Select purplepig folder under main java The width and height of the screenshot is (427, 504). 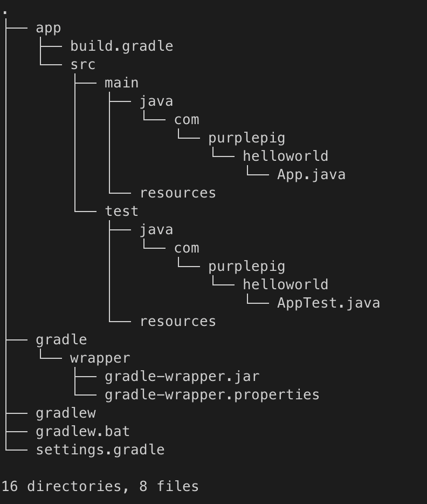coord(246,139)
